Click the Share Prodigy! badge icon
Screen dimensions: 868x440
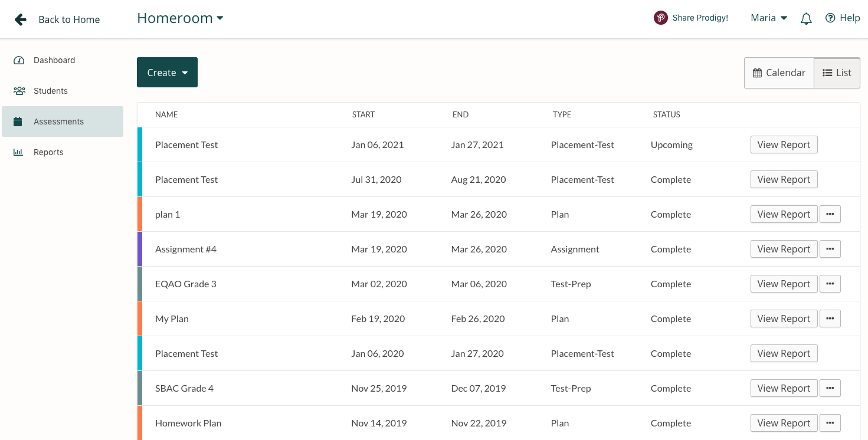tap(660, 18)
